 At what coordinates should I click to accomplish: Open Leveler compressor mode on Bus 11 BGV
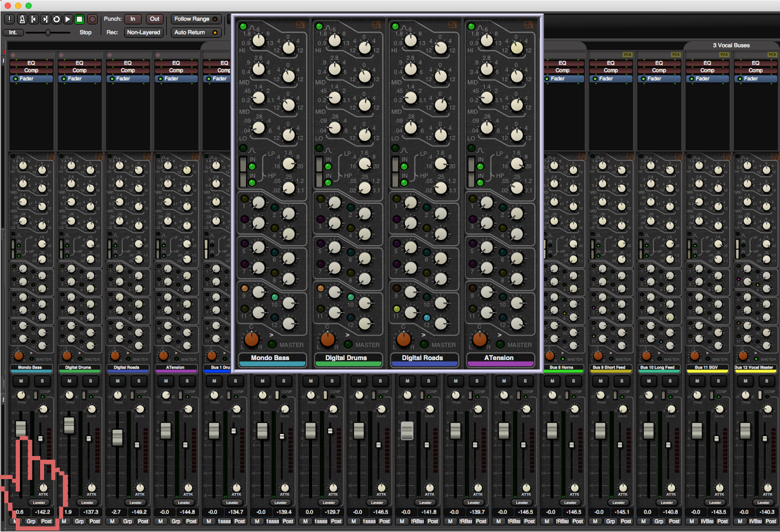(715, 503)
